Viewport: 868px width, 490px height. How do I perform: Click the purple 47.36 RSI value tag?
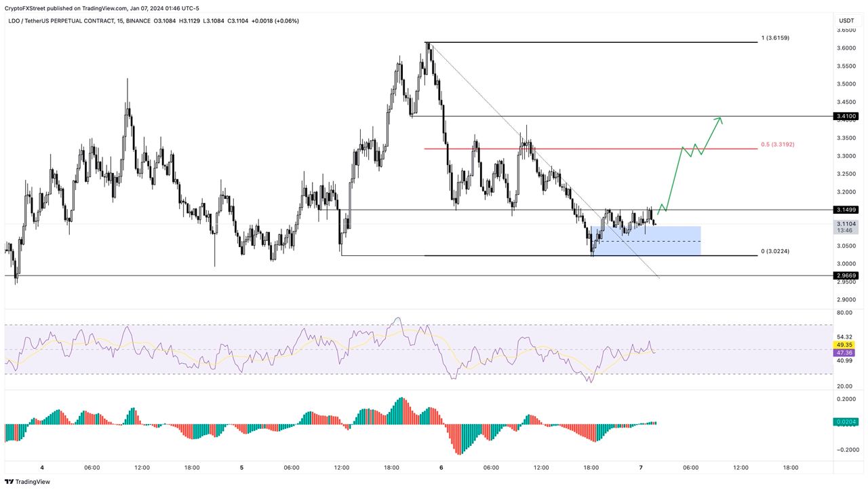tap(845, 353)
